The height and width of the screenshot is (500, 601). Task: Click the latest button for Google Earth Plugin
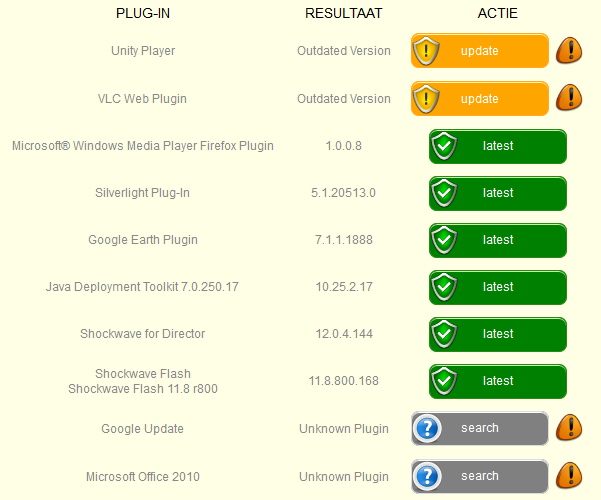(498, 240)
